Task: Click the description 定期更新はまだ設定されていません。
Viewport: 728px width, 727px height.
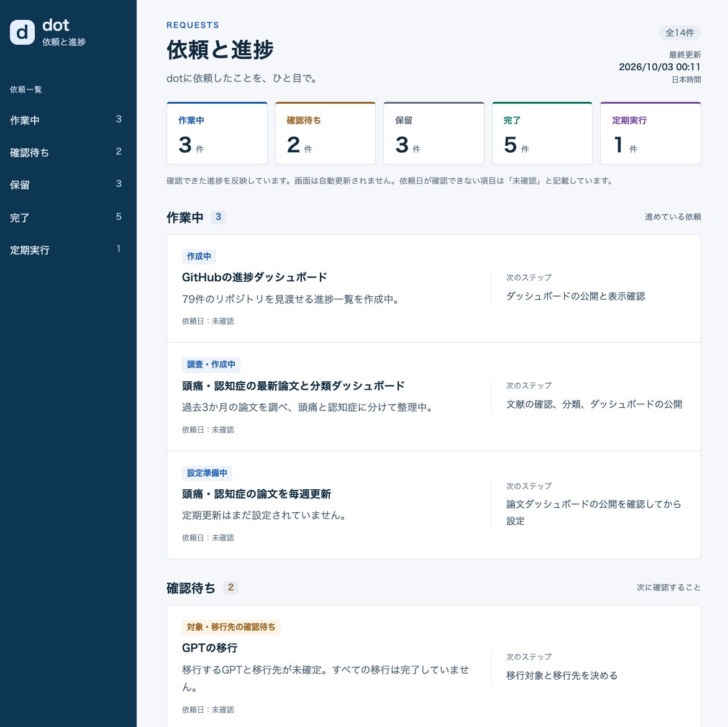Action: 264,515
